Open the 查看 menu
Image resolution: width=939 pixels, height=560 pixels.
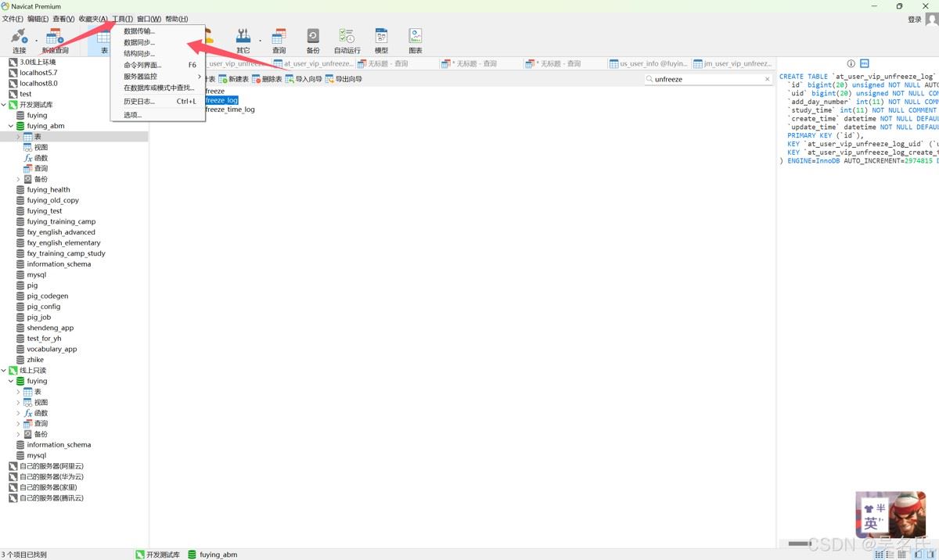pos(63,19)
